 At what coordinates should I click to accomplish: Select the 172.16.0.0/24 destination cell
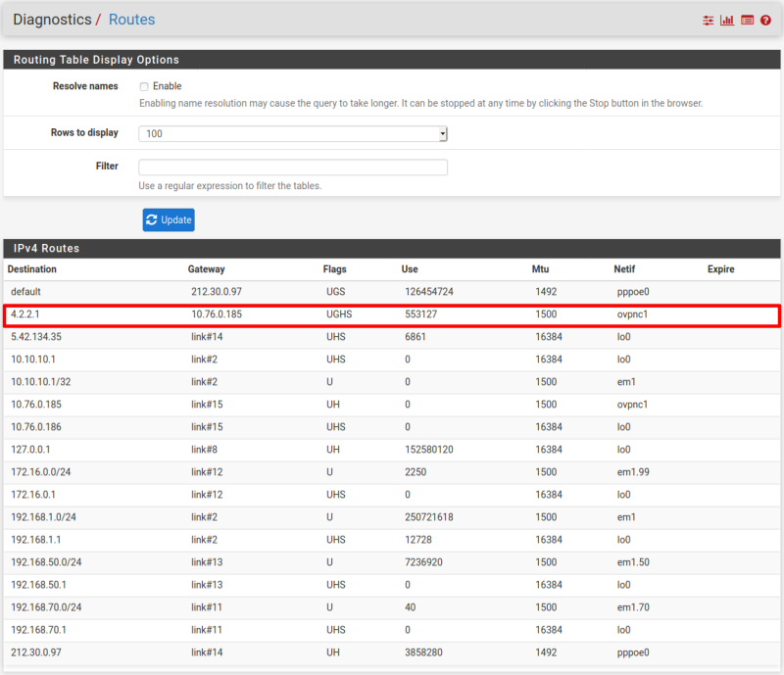(41, 471)
